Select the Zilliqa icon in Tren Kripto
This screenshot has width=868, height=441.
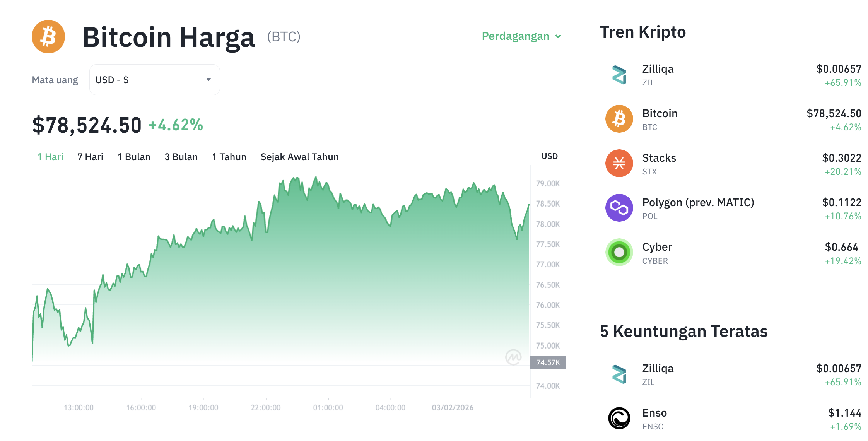619,74
